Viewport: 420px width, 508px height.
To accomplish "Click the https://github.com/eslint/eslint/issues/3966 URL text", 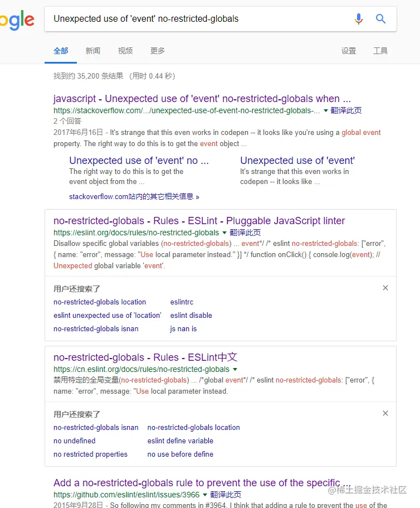I will pyautogui.click(x=126, y=495).
